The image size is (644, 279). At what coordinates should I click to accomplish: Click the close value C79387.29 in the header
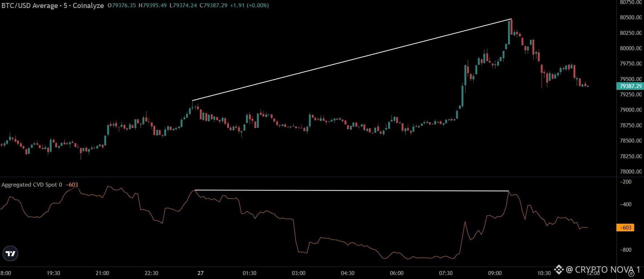(x=214, y=5)
